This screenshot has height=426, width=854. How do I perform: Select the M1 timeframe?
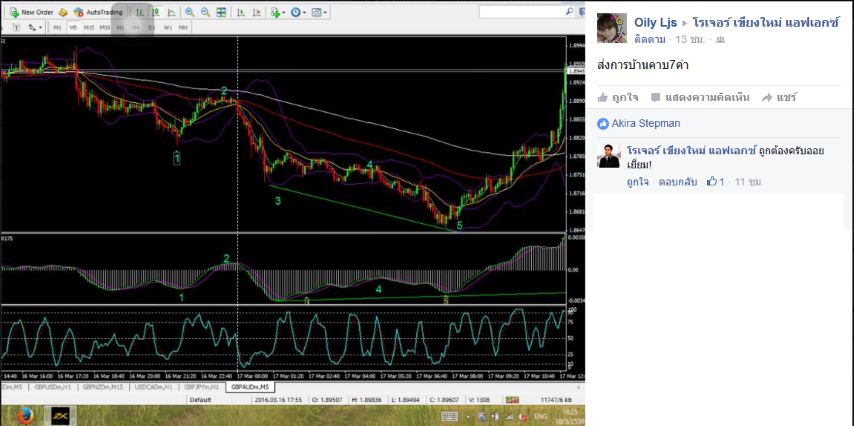57,27
